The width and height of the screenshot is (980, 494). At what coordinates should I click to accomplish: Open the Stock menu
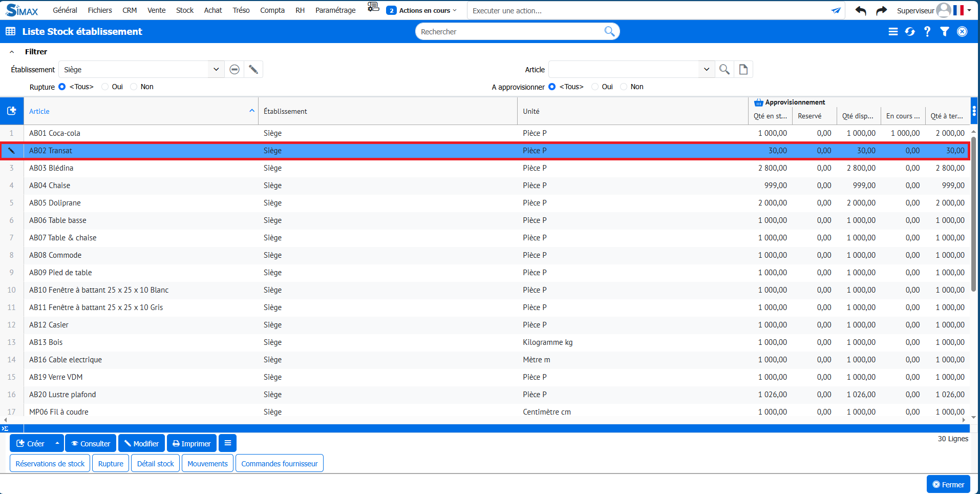184,10
